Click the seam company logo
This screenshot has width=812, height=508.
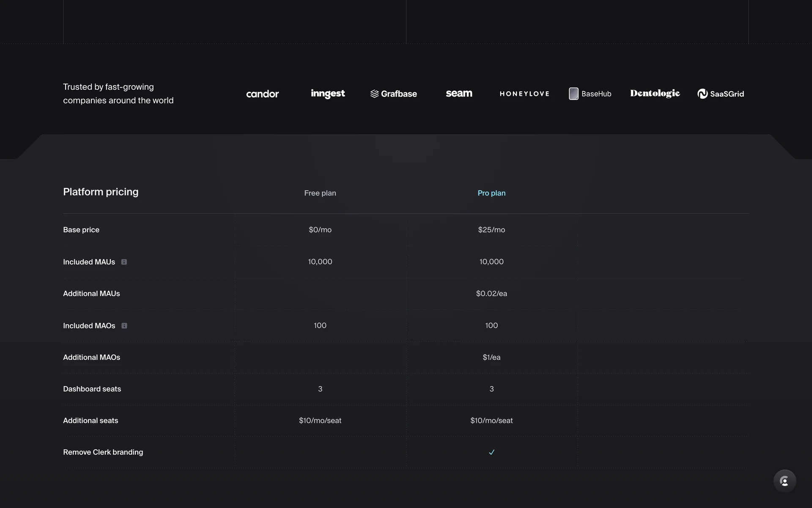click(459, 94)
